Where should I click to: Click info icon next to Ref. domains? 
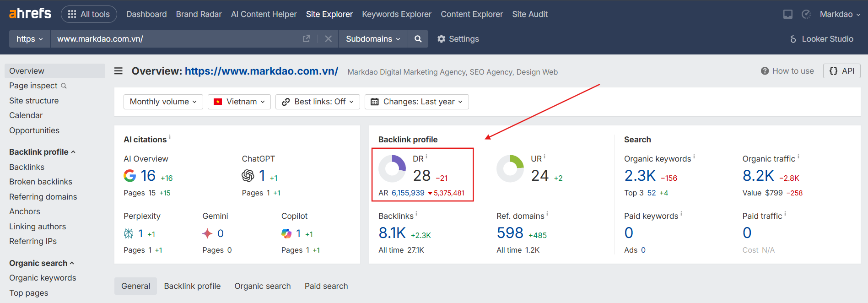pos(547,213)
